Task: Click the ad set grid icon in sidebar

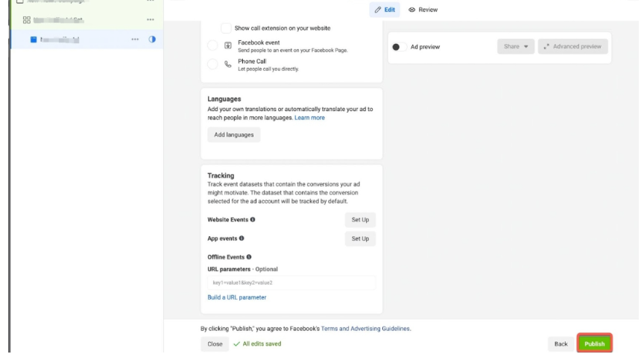Action: [24, 19]
